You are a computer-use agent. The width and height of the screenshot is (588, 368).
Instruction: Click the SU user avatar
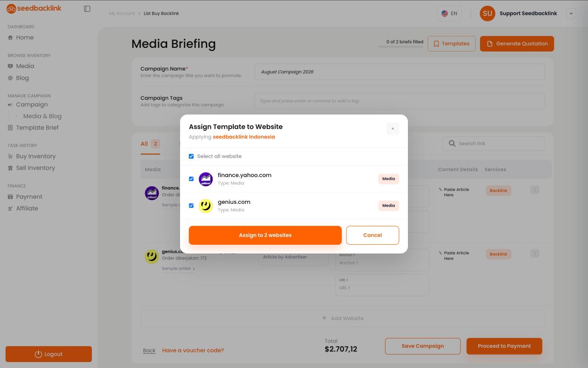[487, 13]
